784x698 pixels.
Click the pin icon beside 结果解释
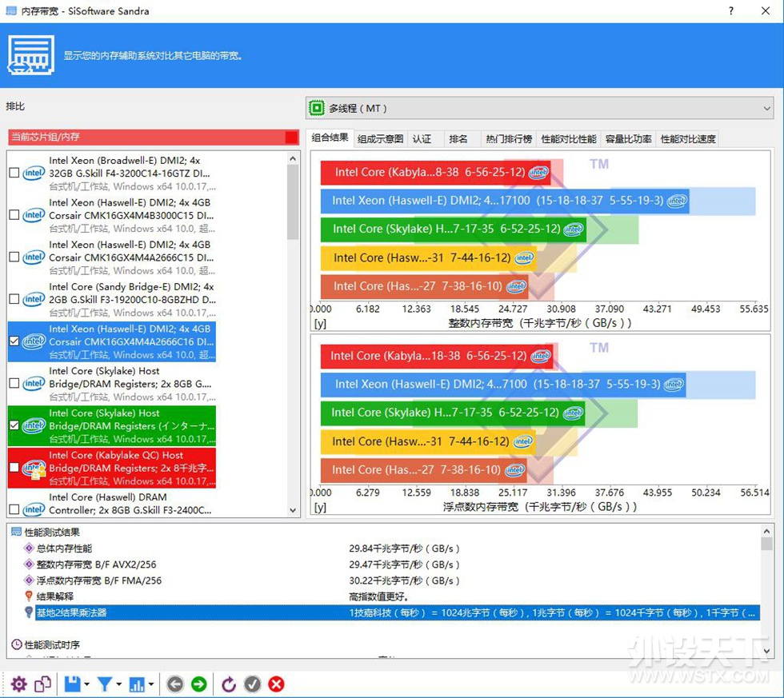[x=29, y=596]
